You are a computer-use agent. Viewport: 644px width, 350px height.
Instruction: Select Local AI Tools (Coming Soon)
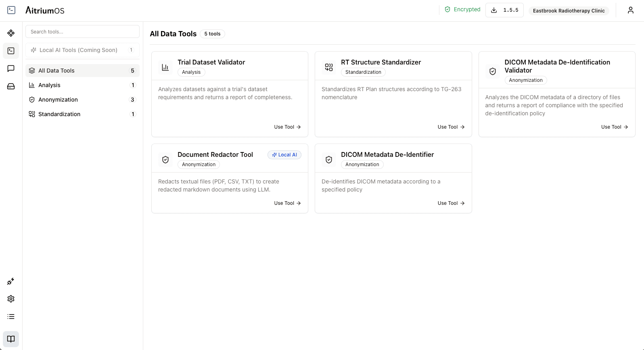point(82,50)
